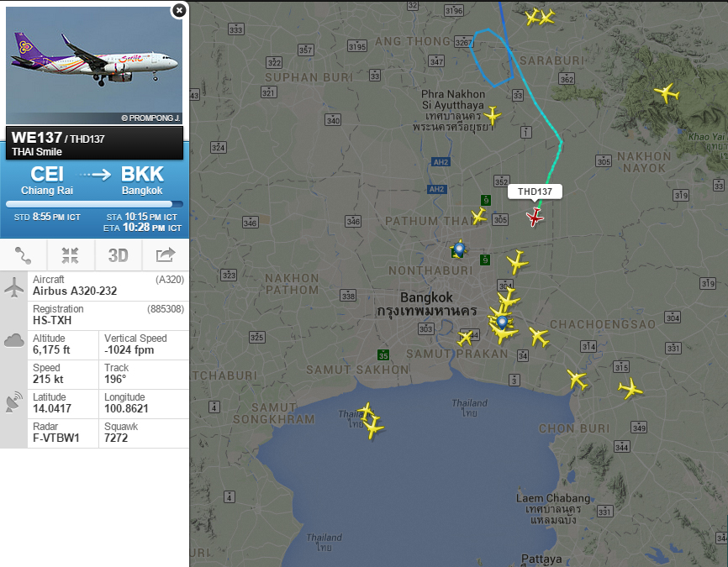The image size is (728, 567).
Task: Switch to 3D view
Action: tap(118, 255)
